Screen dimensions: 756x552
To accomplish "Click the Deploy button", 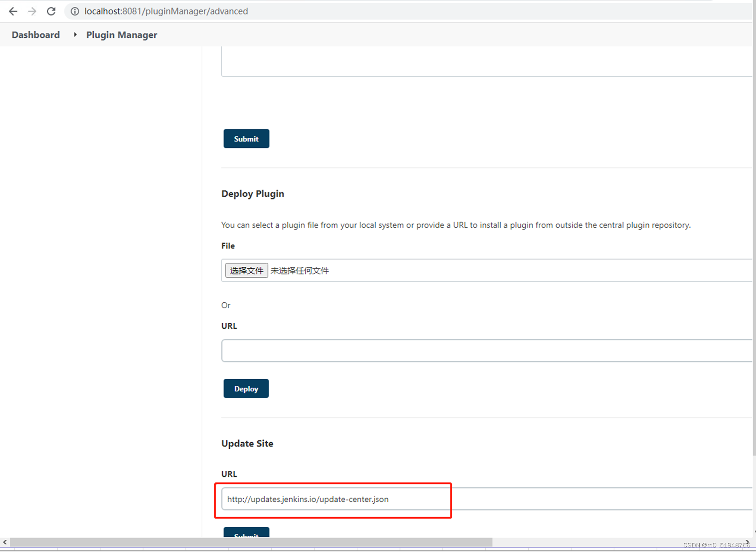I will point(246,388).
